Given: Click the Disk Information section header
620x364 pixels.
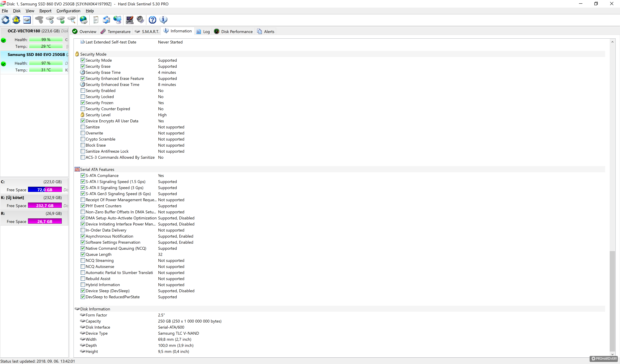Looking at the screenshot, I should pos(339,309).
